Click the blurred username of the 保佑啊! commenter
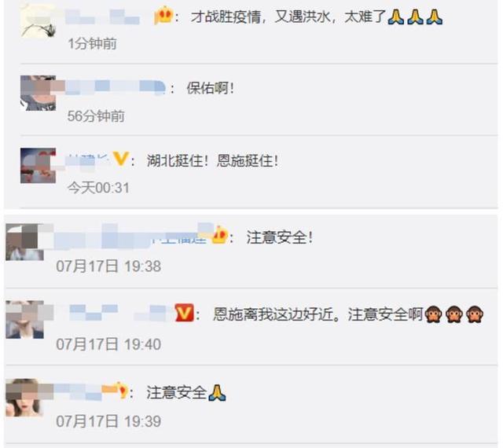The height and width of the screenshot is (448, 503). [x=116, y=87]
